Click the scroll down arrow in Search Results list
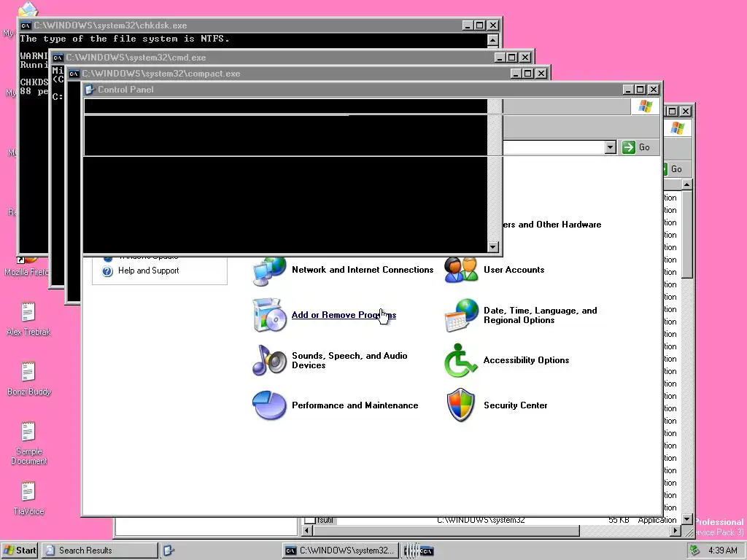 tap(686, 519)
